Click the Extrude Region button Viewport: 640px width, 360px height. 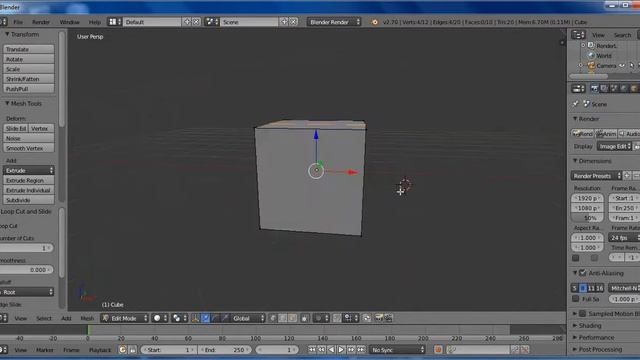click(x=29, y=180)
